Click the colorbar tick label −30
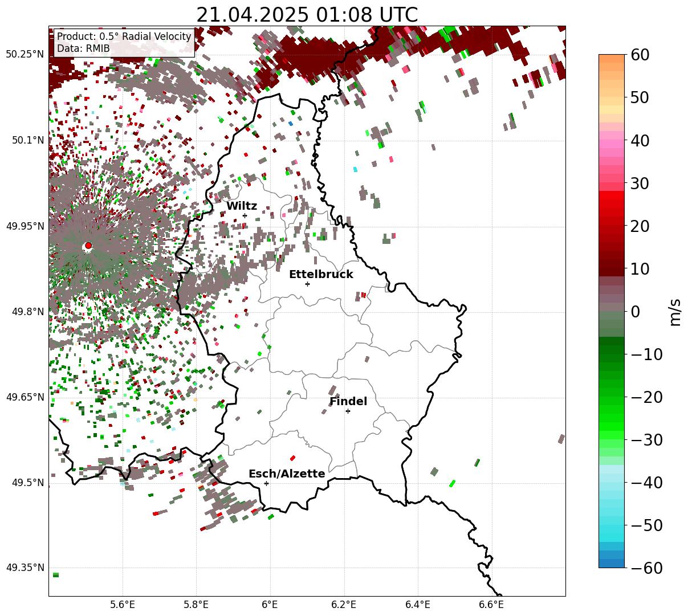688x616 pixels. click(x=646, y=440)
